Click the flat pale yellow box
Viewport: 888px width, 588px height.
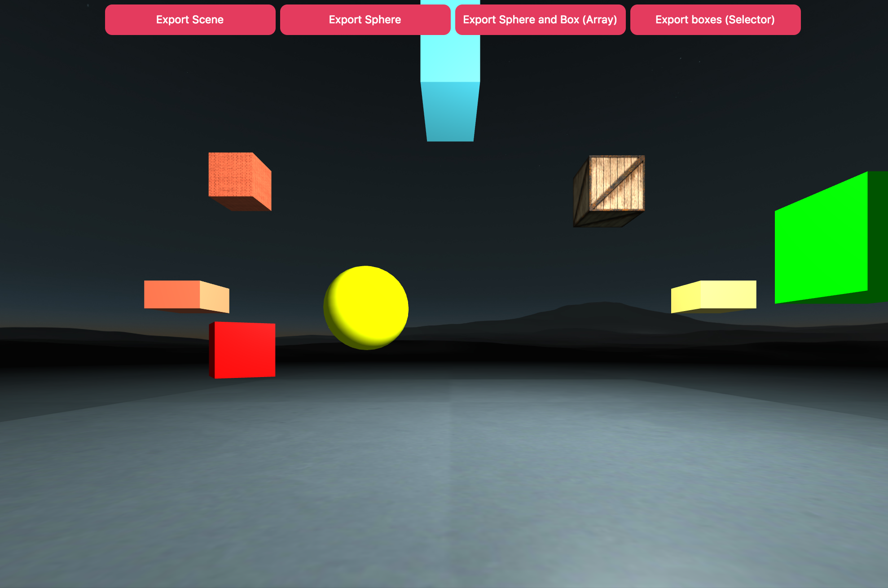pos(714,296)
